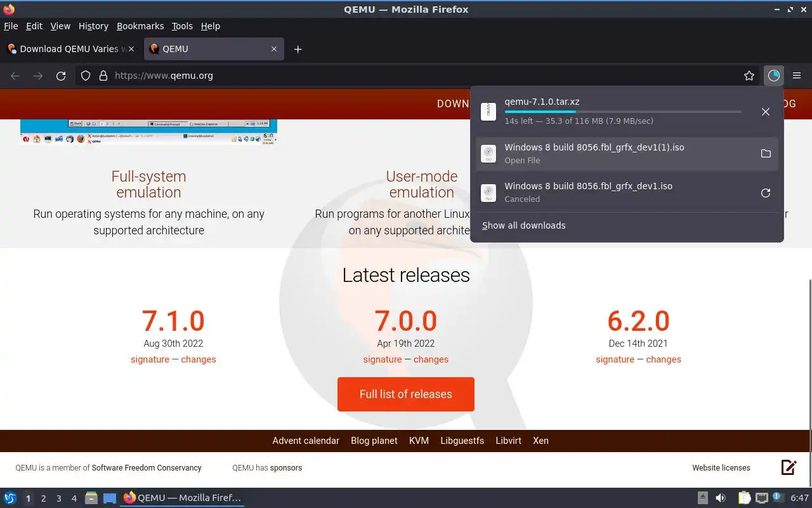Open changes link for 7.1.0
The image size is (812, 508).
pyautogui.click(x=199, y=359)
